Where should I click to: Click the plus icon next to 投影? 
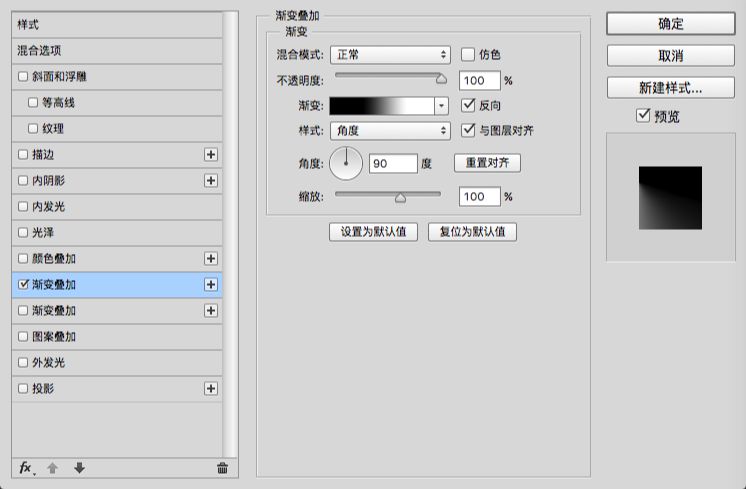point(211,389)
